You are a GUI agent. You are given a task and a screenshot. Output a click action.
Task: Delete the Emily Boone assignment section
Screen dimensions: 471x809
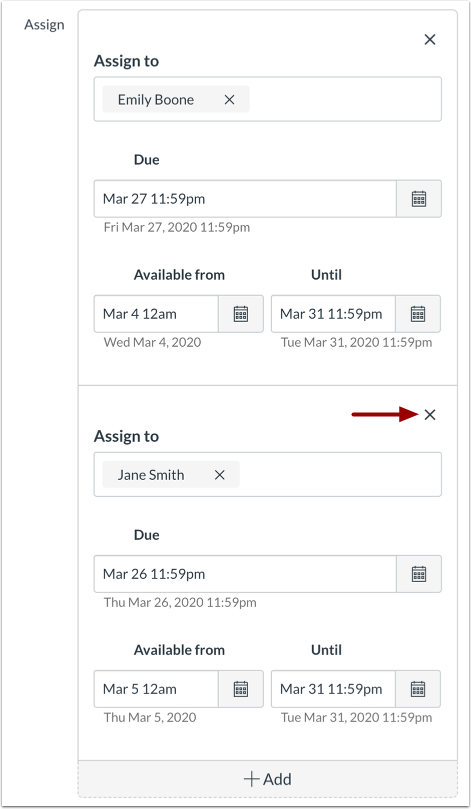pos(430,40)
